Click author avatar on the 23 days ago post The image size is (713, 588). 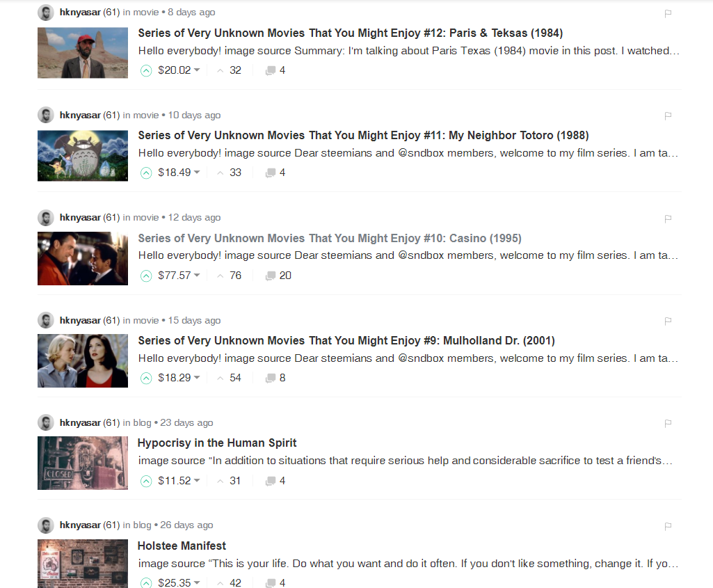pos(45,422)
